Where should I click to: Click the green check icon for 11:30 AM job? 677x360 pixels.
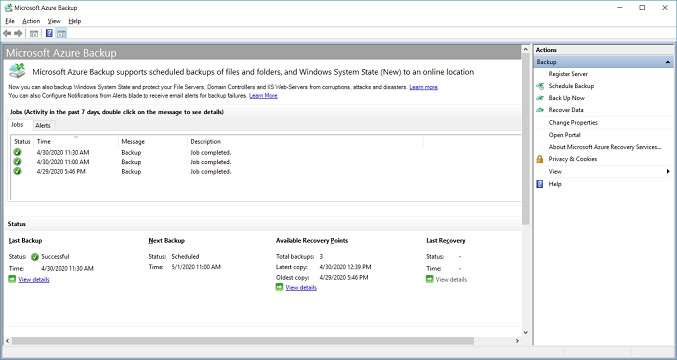pyautogui.click(x=17, y=152)
